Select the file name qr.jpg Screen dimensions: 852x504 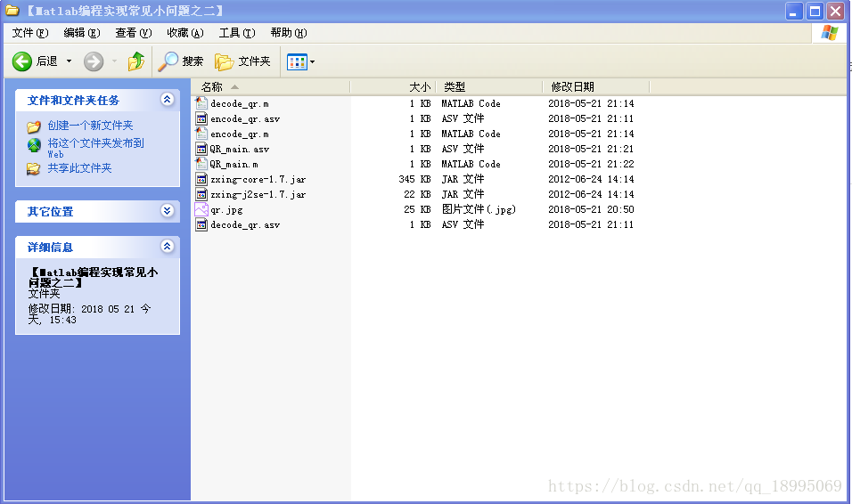coord(226,210)
